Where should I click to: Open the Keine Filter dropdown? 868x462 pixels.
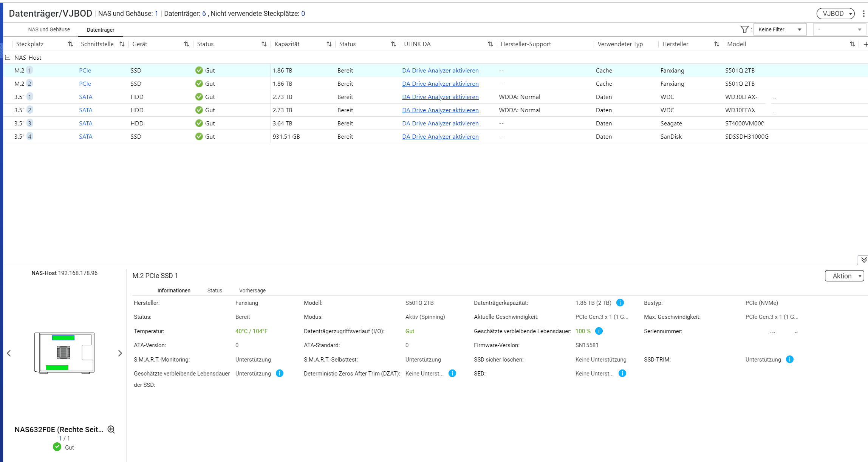click(x=780, y=29)
